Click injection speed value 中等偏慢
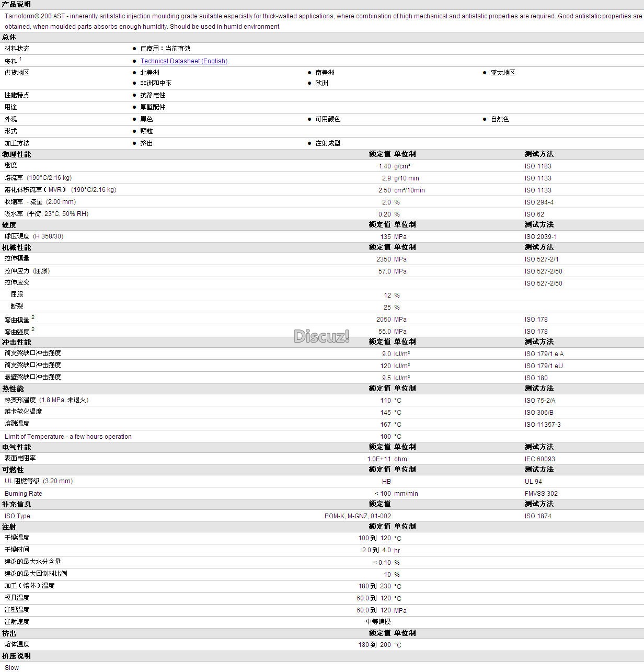Image resolution: width=644 pixels, height=672 pixels. (378, 622)
